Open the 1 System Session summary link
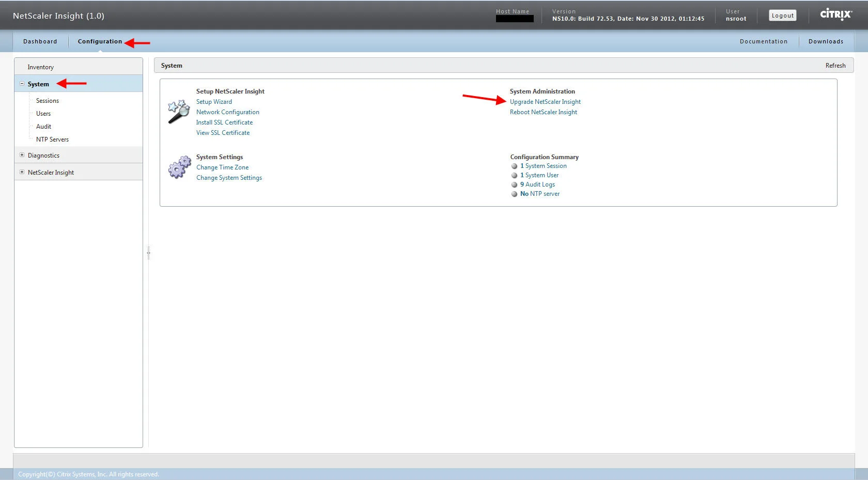Screen dimensions: 868x480 pyautogui.click(x=544, y=166)
